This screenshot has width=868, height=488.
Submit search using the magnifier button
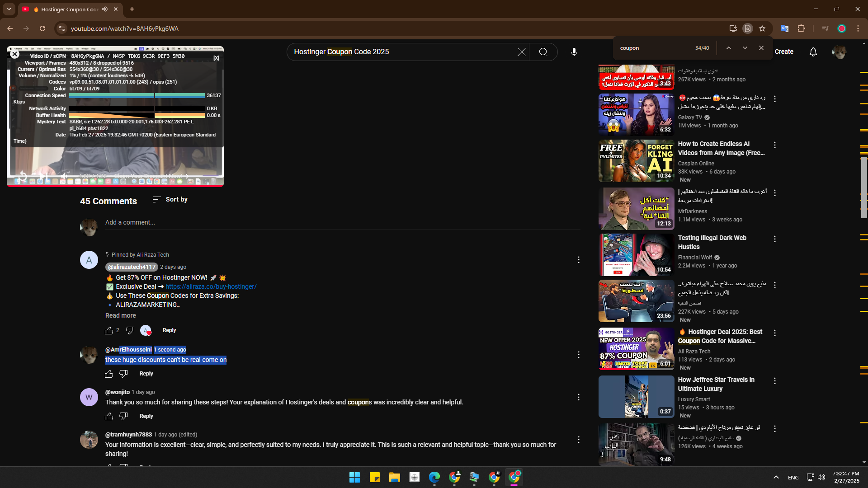pos(543,52)
